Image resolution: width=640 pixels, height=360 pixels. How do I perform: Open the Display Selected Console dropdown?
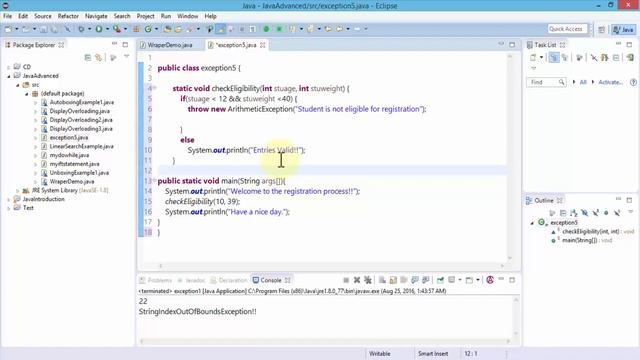pyautogui.click(x=460, y=280)
